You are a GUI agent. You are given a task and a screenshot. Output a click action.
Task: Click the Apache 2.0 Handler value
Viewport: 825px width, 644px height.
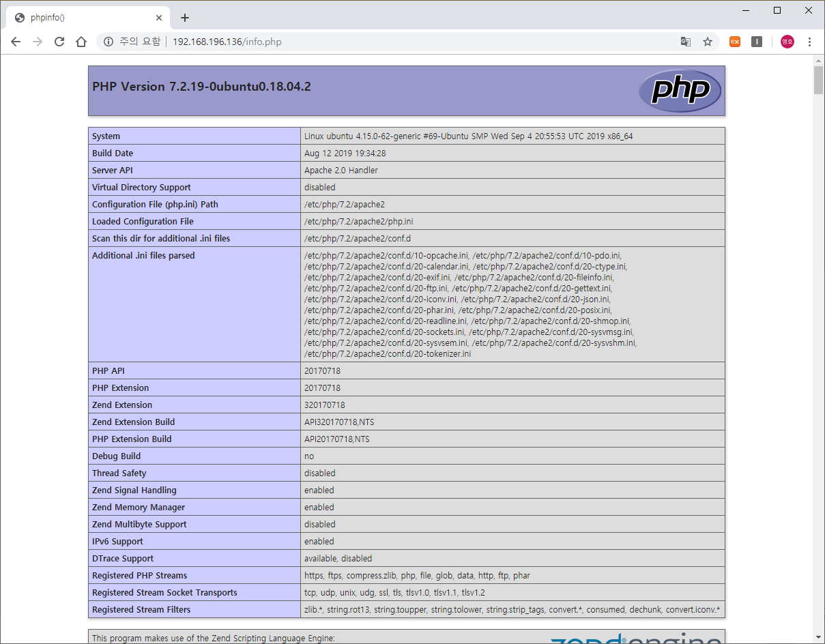tap(341, 171)
